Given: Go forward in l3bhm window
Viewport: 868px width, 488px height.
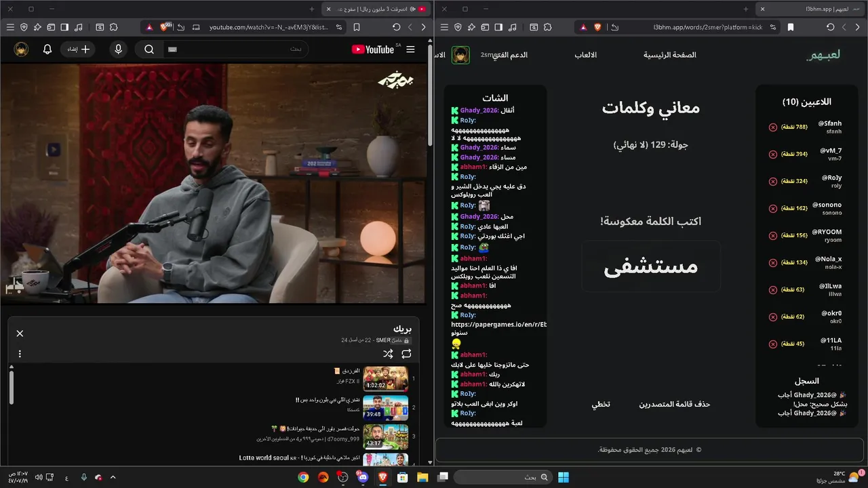Looking at the screenshot, I should click(844, 27).
